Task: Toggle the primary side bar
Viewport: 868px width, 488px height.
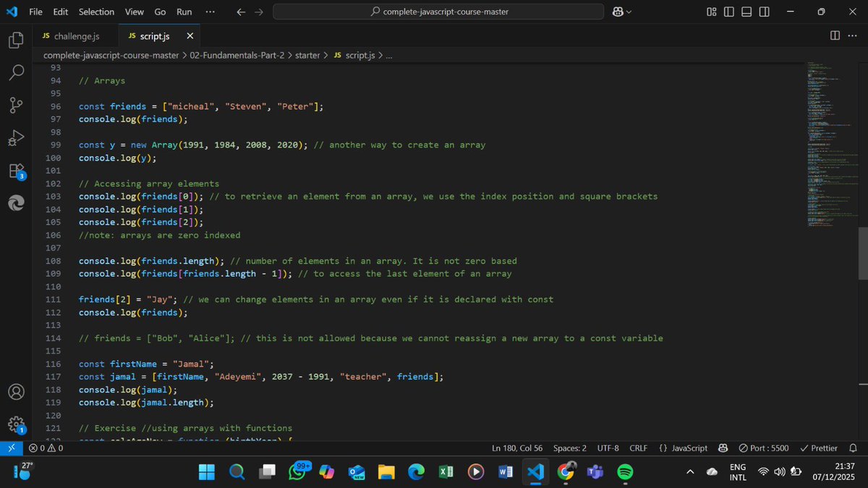Action: [729, 12]
